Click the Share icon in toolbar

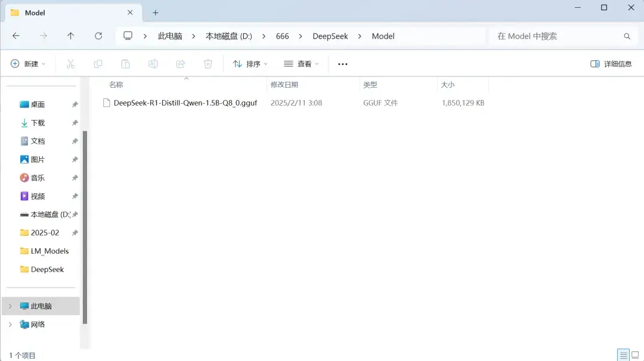pos(180,64)
